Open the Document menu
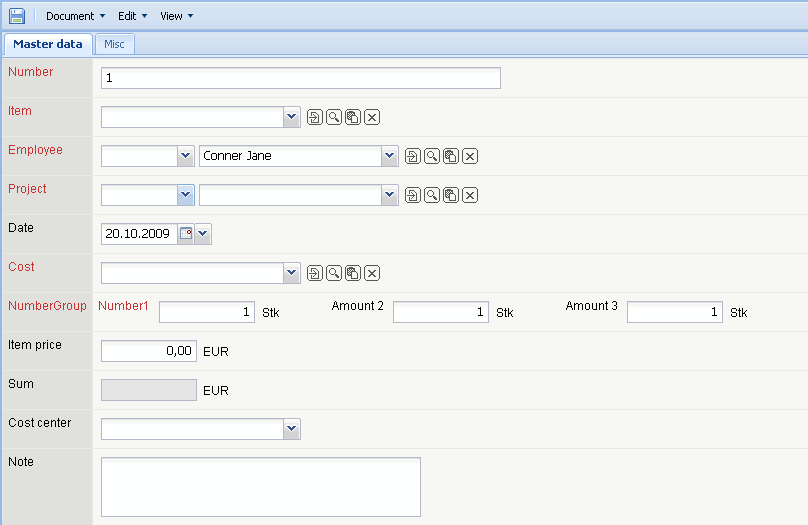808x525 pixels. pos(75,16)
